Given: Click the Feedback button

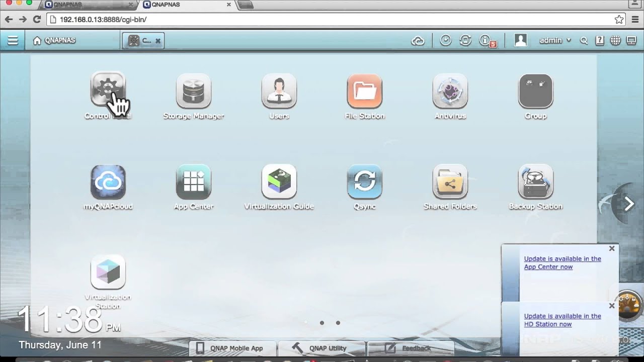Looking at the screenshot, I should (x=411, y=348).
